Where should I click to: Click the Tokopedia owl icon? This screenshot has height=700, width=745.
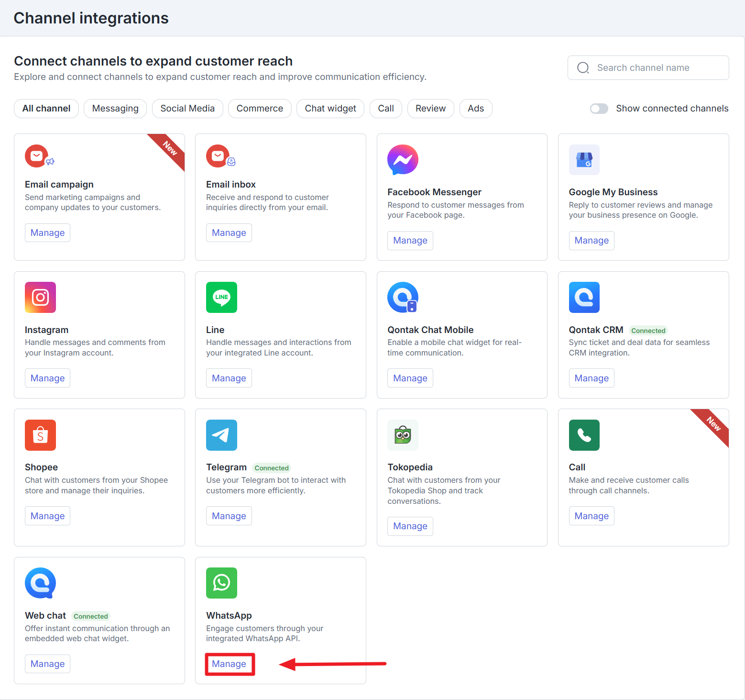tap(403, 435)
